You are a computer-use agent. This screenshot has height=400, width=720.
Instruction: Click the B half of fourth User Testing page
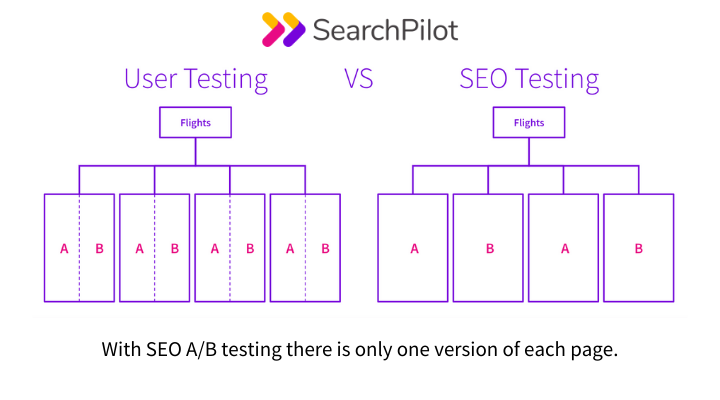click(323, 249)
